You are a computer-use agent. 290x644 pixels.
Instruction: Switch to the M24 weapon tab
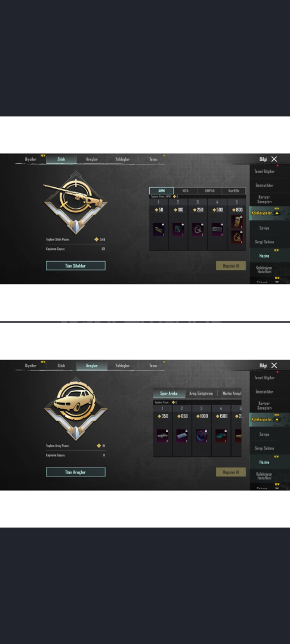(x=186, y=191)
